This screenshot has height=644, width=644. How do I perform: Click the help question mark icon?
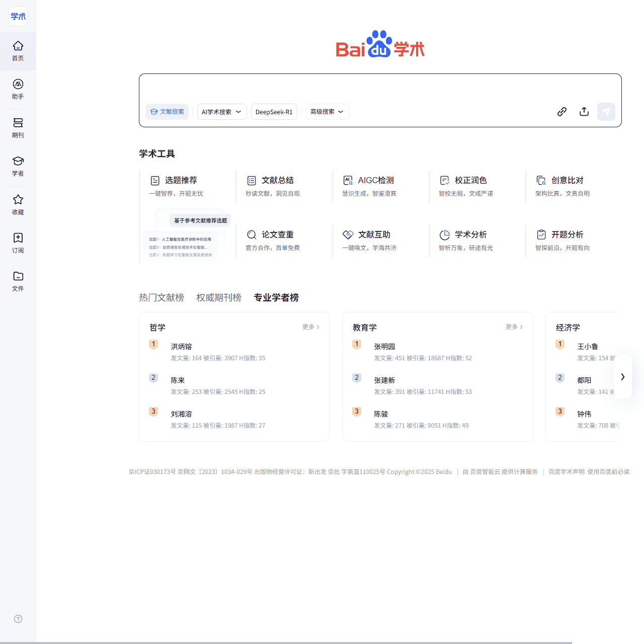point(18,619)
